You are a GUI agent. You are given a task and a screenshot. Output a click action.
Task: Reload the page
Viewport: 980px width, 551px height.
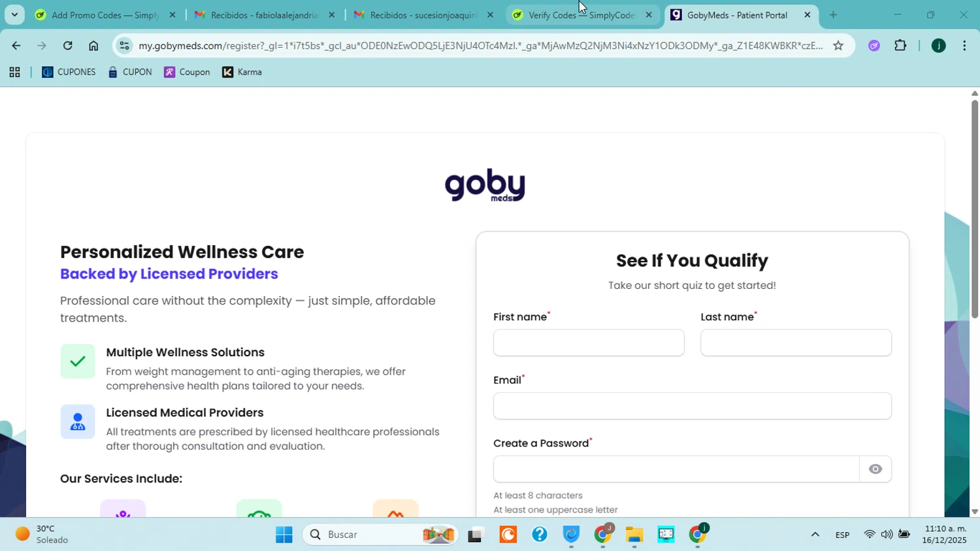coord(67,46)
